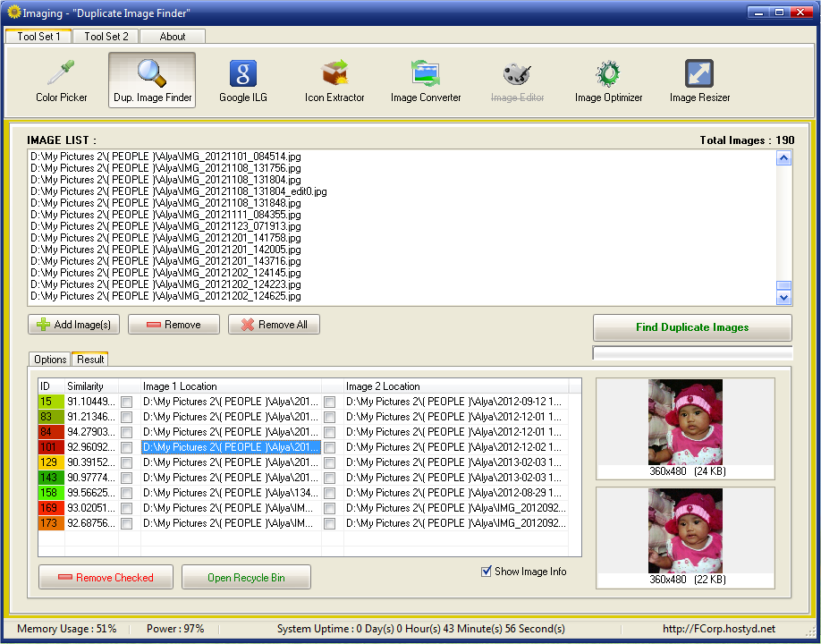The image size is (821, 644).
Task: Click the ID 15 color cell
Action: tap(51, 402)
